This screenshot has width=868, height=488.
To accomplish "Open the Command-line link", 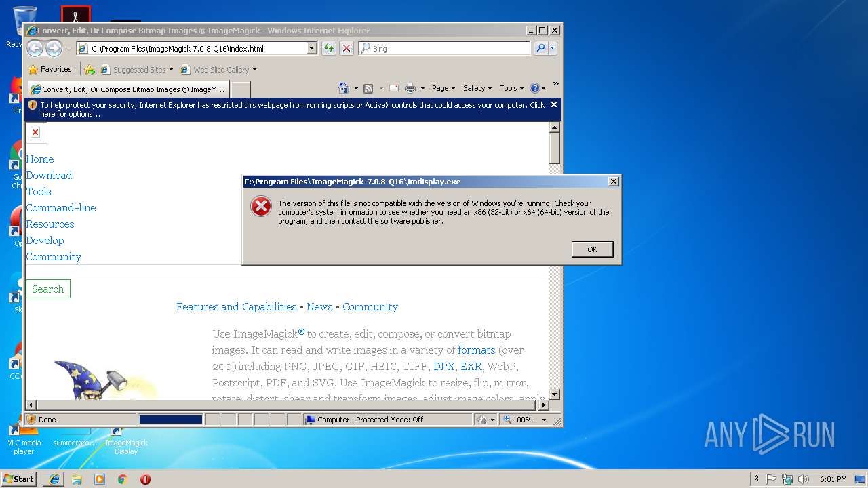I will 61,207.
